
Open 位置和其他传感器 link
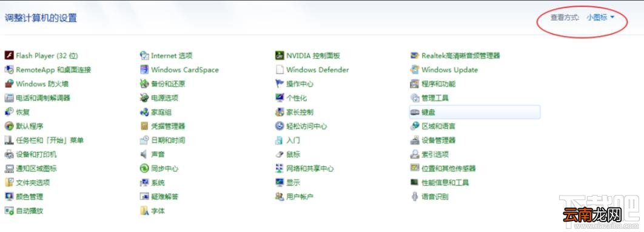click(x=449, y=168)
